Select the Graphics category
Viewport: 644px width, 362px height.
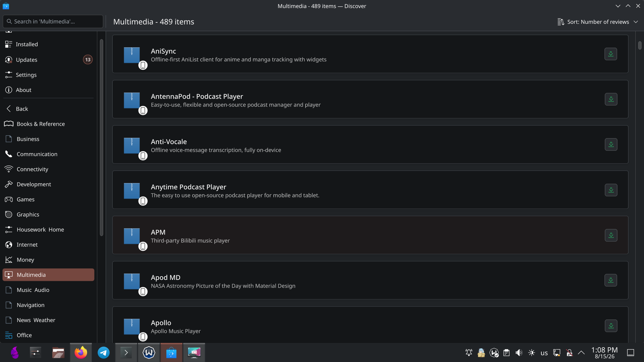point(48,214)
